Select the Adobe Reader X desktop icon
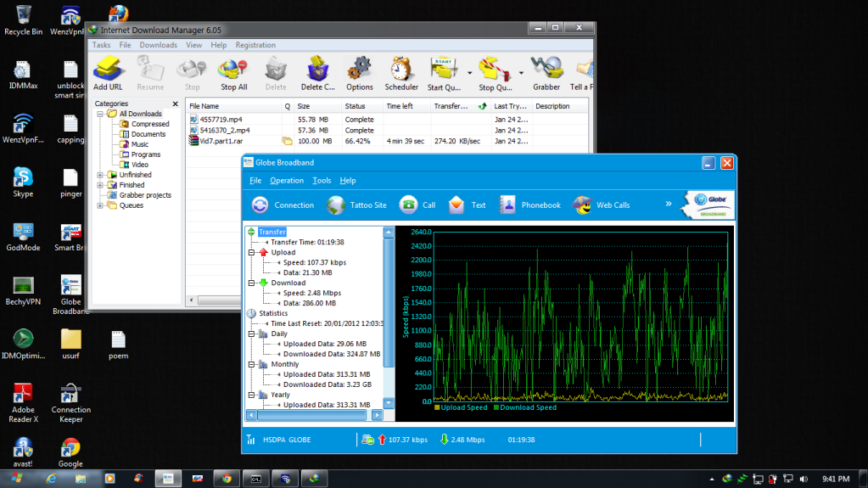Viewport: 868px width, 488px height. pos(23,402)
